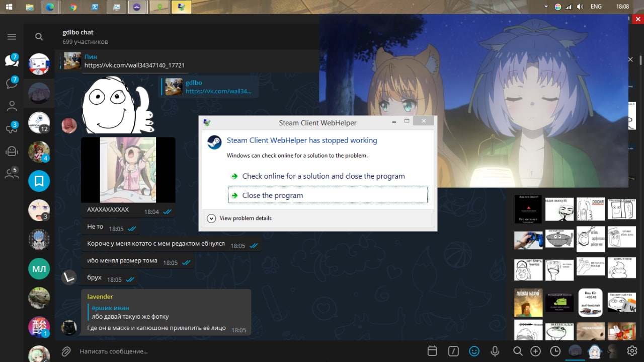Click the message text 'Не то'
644x362 pixels.
[95, 227]
